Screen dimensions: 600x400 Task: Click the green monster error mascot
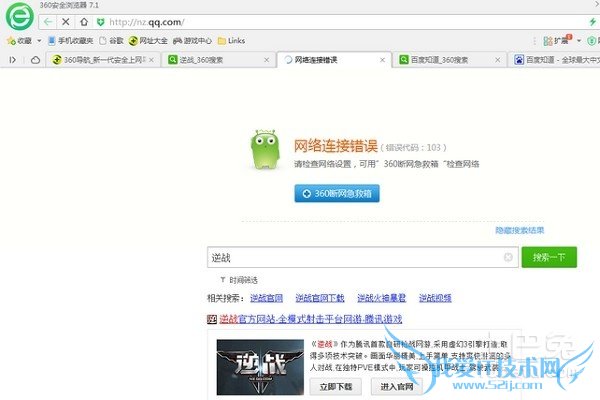pyautogui.click(x=265, y=149)
